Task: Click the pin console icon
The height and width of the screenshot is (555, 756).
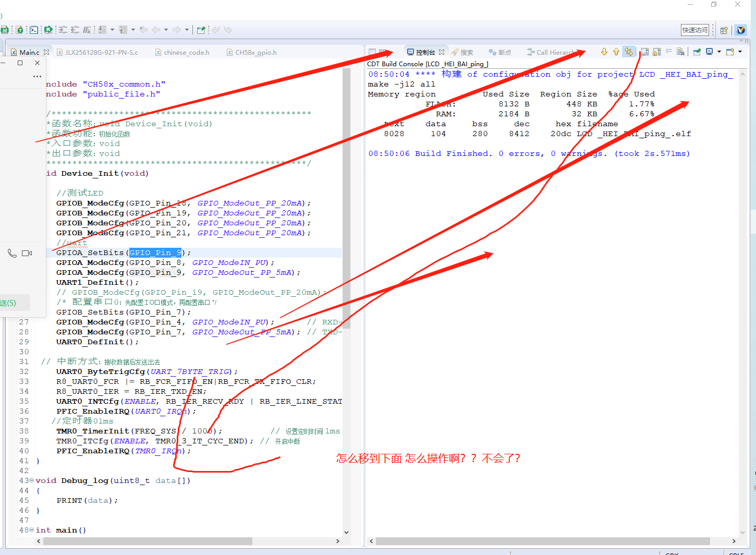Action: click(x=697, y=52)
